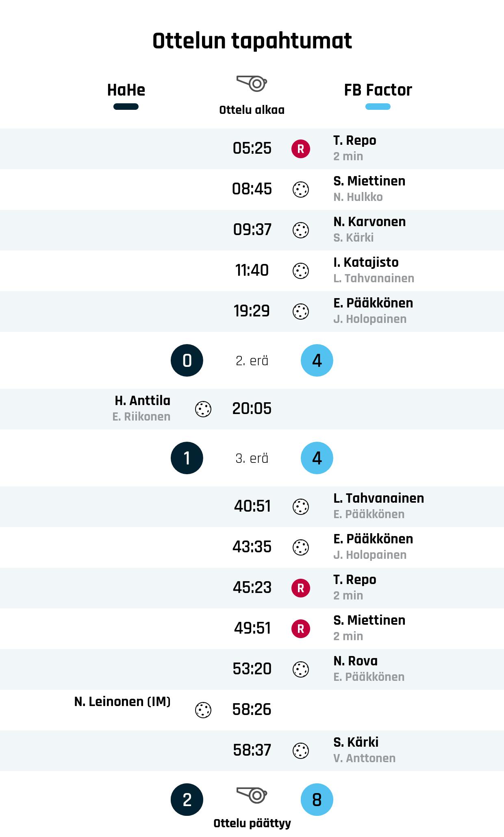Click HaHe final score circle showing 2

(187, 800)
